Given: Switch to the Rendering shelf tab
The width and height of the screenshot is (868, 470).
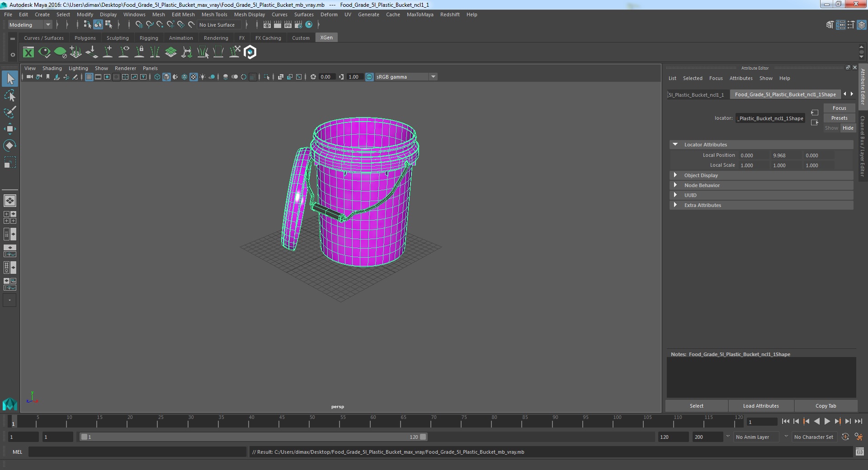Looking at the screenshot, I should tap(216, 38).
